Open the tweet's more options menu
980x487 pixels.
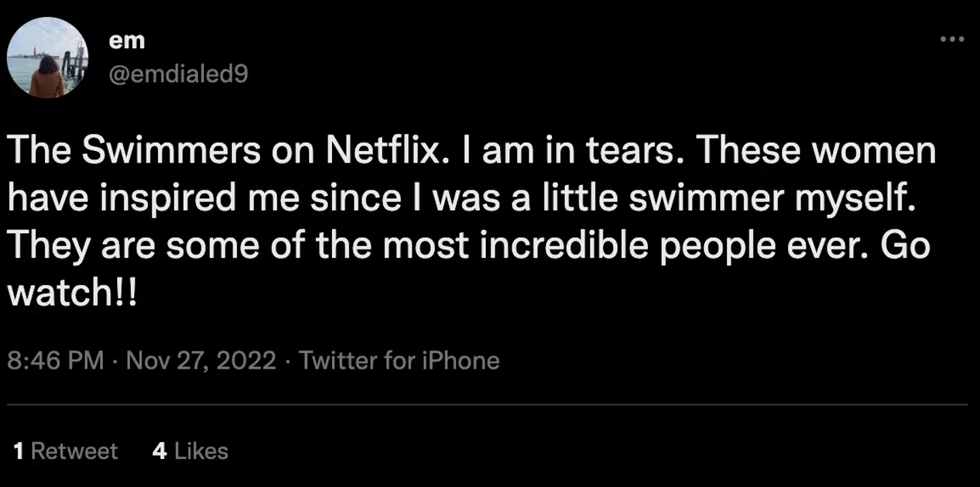951,39
